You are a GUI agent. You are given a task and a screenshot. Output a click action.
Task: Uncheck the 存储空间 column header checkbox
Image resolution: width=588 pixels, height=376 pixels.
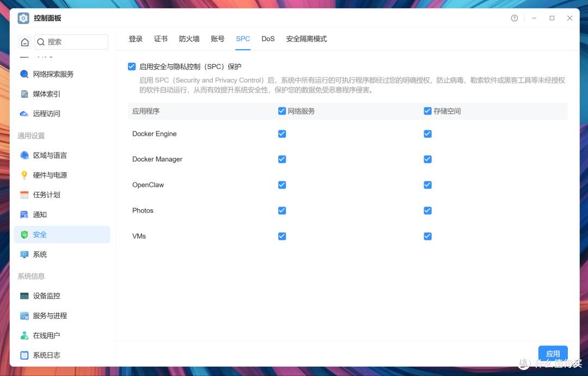pos(427,111)
